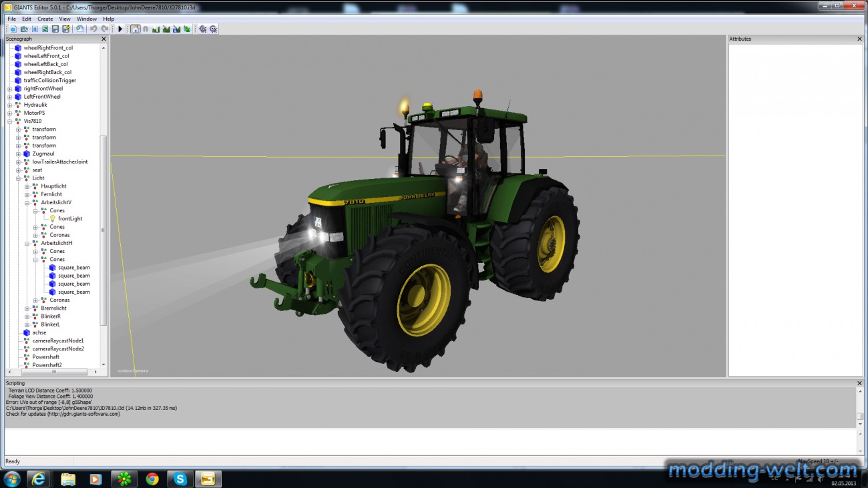Viewport: 868px width, 488px height.
Task: Click the Scripting log vertical scrollbar
Action: coord(860,407)
